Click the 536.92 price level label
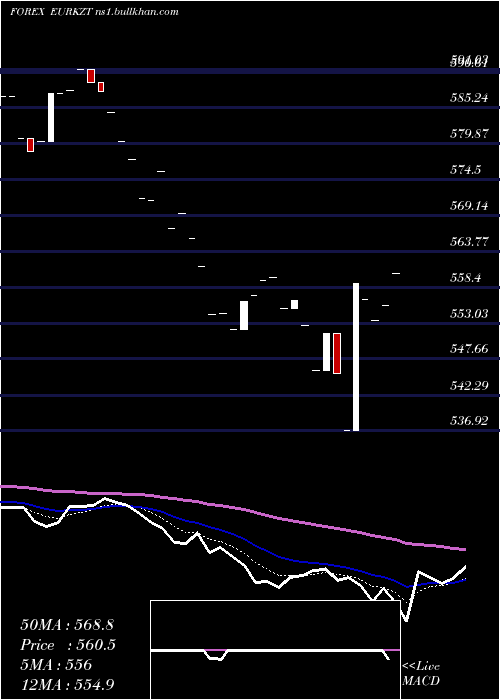The width and height of the screenshot is (500, 700). point(469,421)
